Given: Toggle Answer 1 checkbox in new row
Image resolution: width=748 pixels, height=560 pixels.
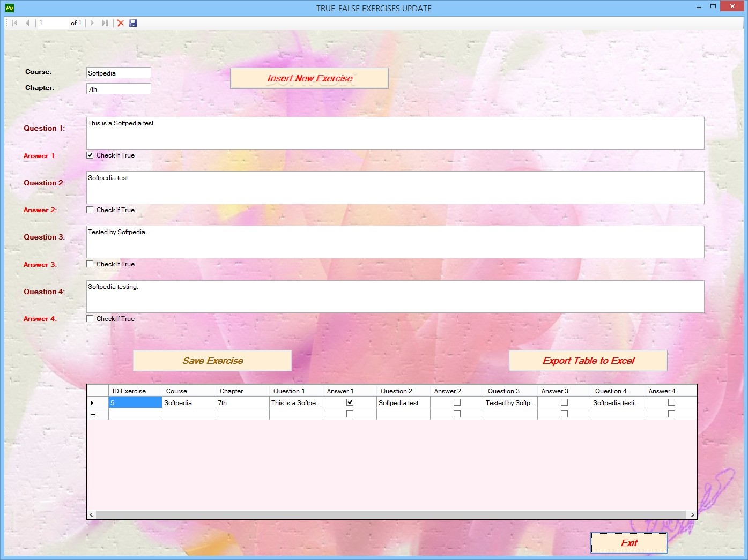Looking at the screenshot, I should [350, 414].
